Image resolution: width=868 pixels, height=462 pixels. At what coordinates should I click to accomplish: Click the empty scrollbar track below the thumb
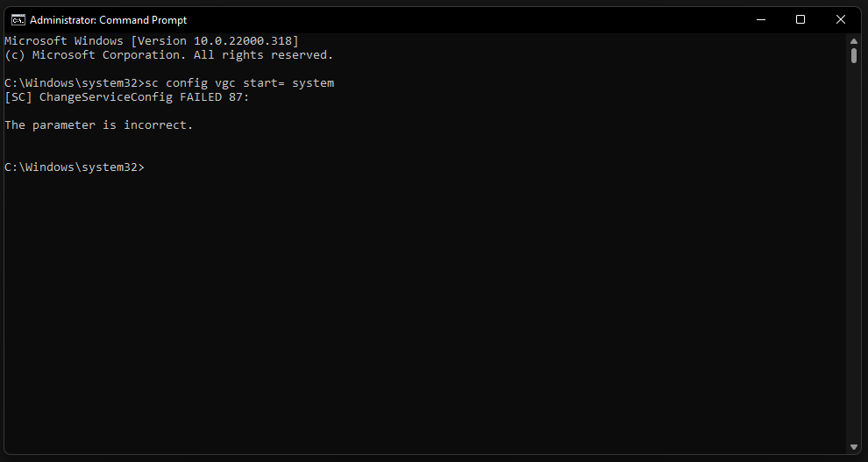[x=854, y=263]
